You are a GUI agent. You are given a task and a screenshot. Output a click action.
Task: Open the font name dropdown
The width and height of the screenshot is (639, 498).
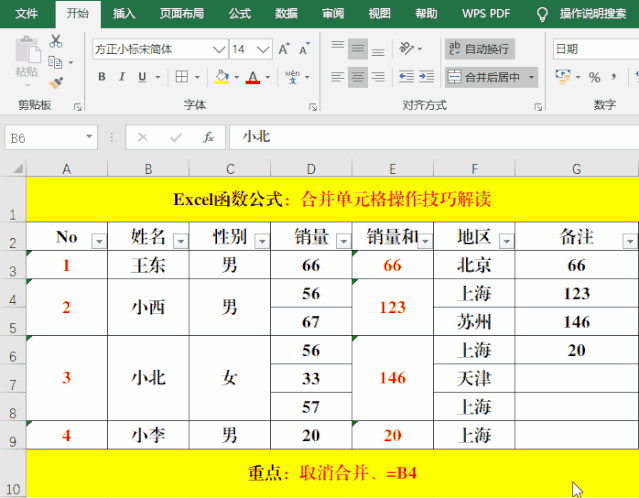coord(218,49)
